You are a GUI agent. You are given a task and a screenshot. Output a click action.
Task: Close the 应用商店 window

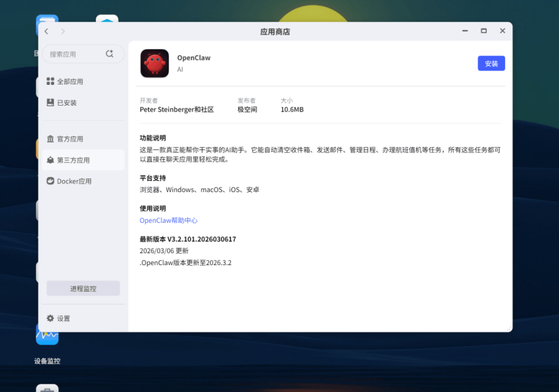pos(502,31)
